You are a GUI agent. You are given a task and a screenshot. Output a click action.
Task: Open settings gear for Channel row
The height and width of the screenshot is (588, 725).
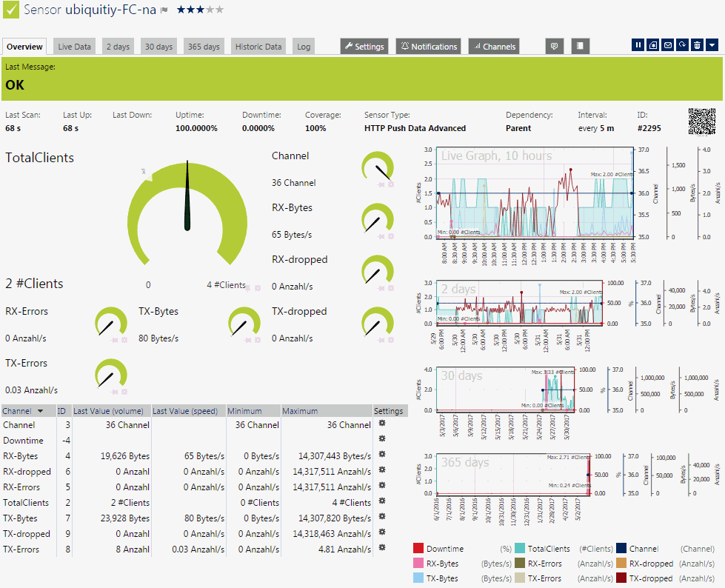(382, 423)
